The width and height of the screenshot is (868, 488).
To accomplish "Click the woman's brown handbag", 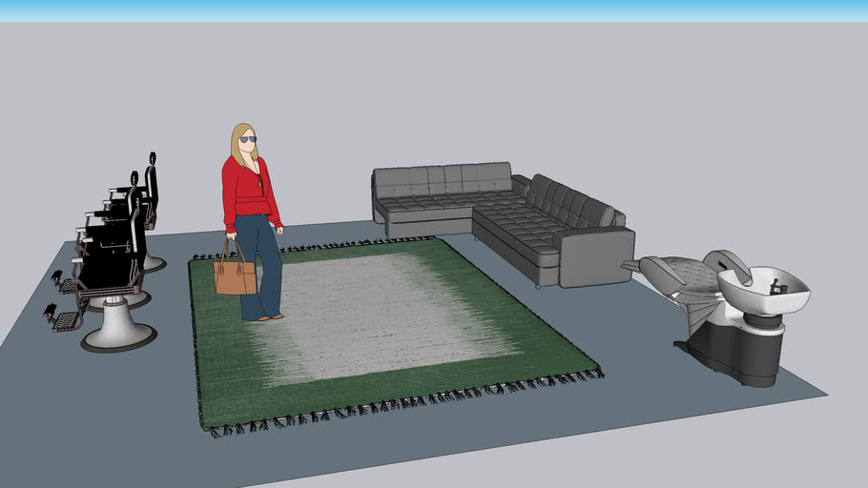I will pos(235,276).
